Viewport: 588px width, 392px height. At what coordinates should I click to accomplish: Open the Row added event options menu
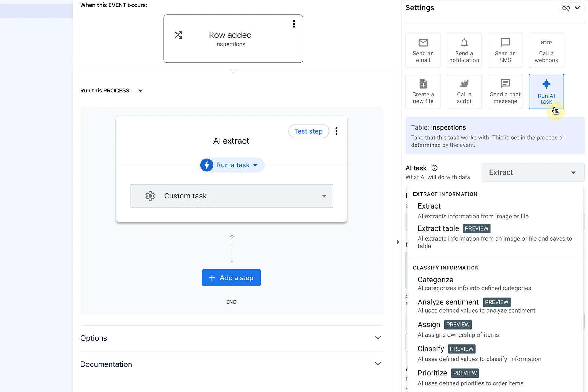point(294,24)
